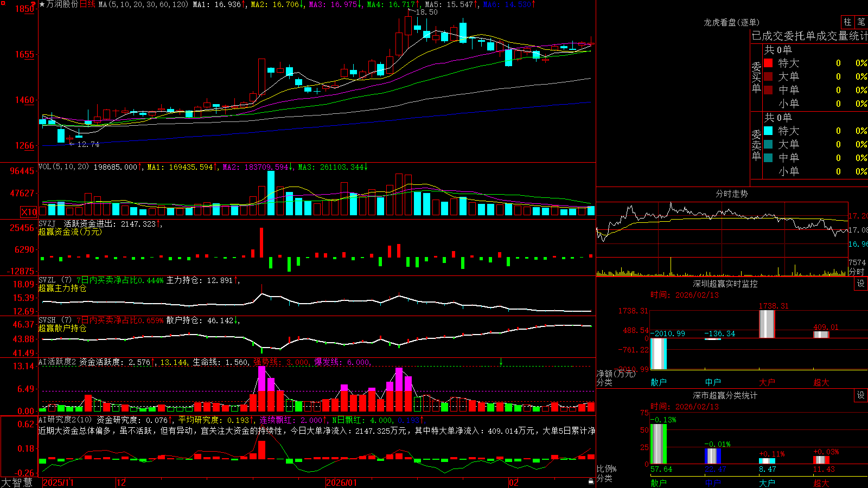
Task: Open the 大智慧 logo menu
Action: 17,483
